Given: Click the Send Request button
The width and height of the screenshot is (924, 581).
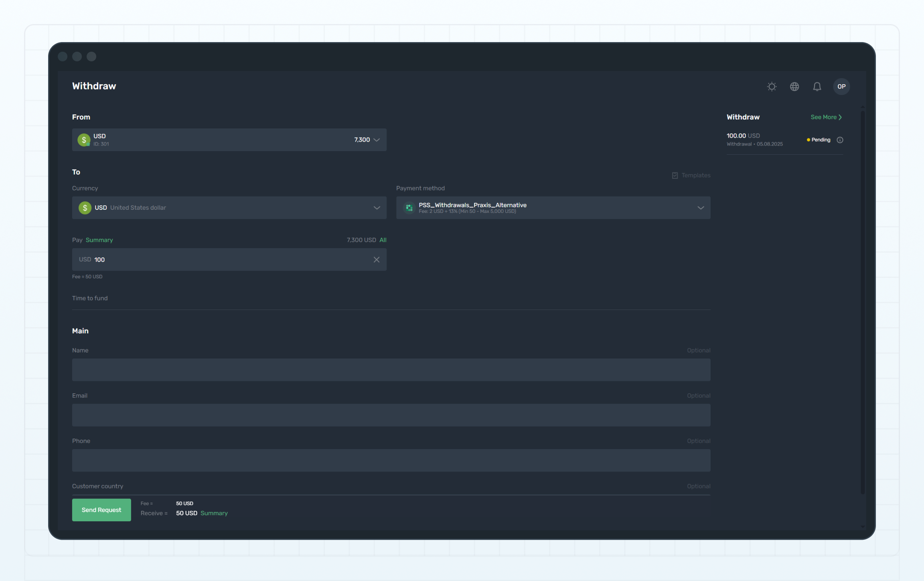Looking at the screenshot, I should (101, 510).
